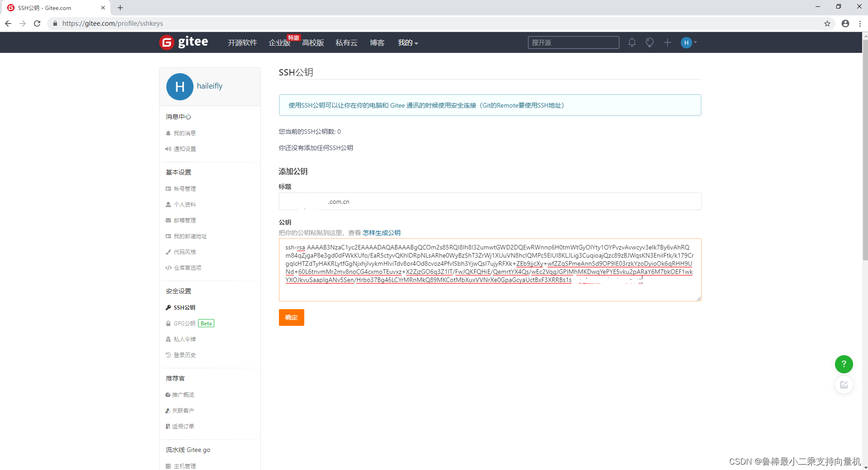868x470 pixels.
Task: Click the address bar URL
Action: (x=113, y=23)
